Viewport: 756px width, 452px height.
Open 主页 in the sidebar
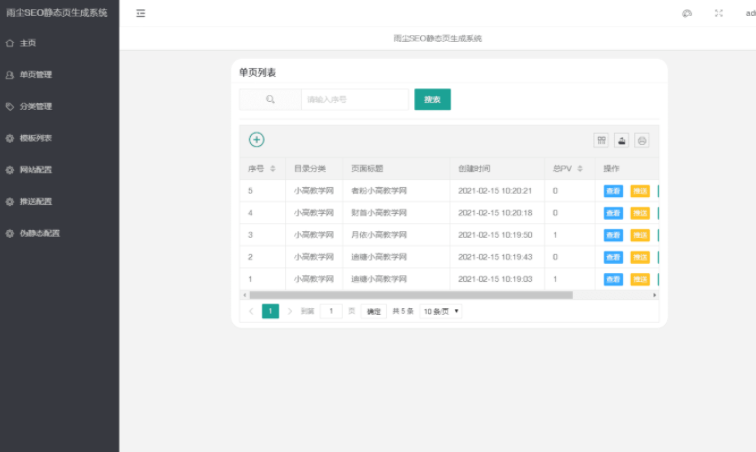28,43
